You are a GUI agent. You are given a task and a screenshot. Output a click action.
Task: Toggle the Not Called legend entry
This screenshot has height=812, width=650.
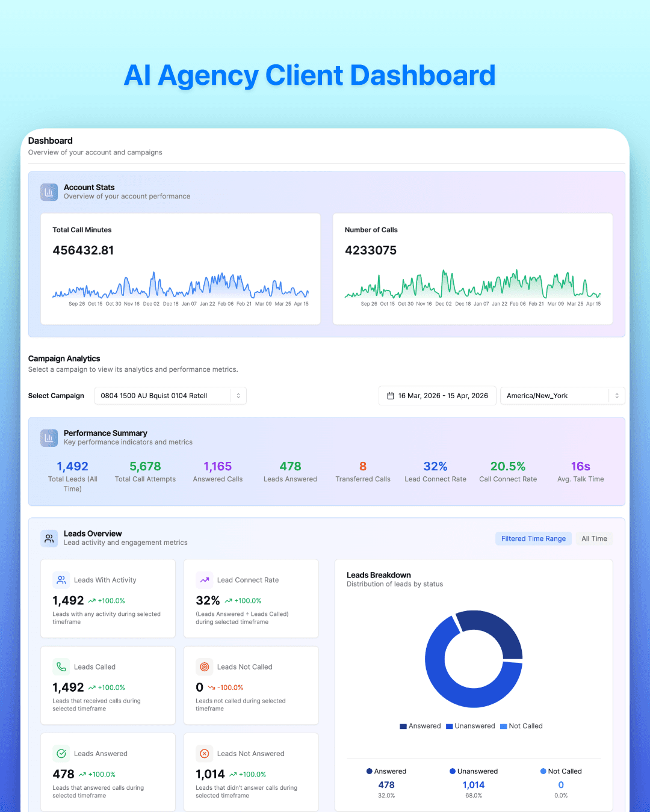[521, 726]
